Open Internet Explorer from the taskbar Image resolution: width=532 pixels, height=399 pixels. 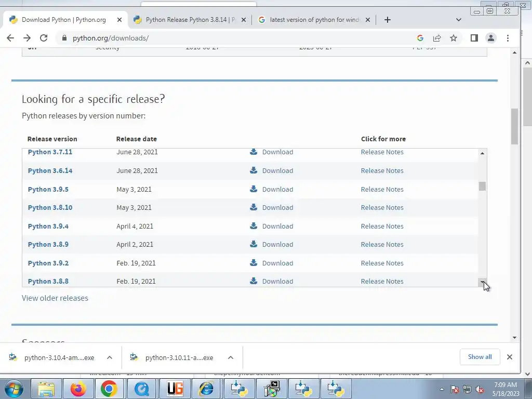(206, 389)
